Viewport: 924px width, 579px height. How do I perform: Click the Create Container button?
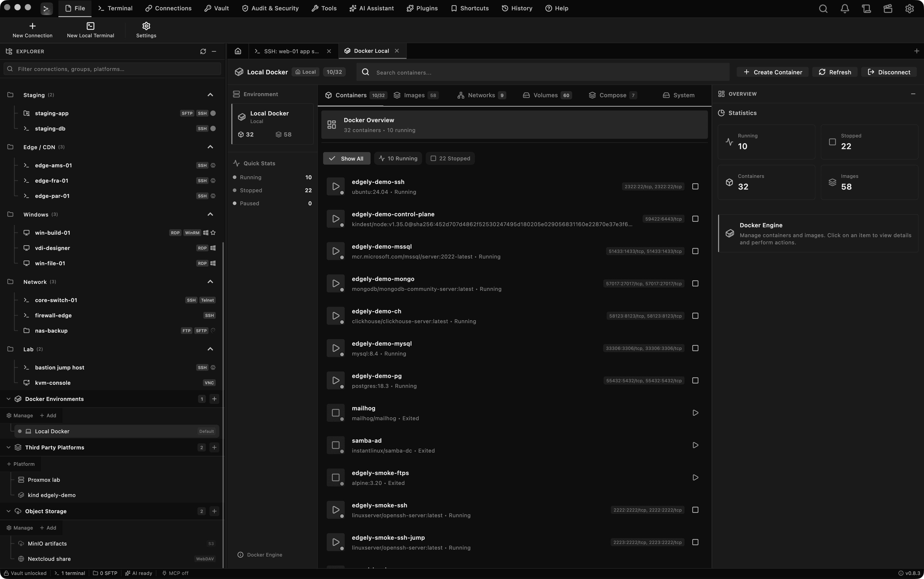[x=773, y=72]
